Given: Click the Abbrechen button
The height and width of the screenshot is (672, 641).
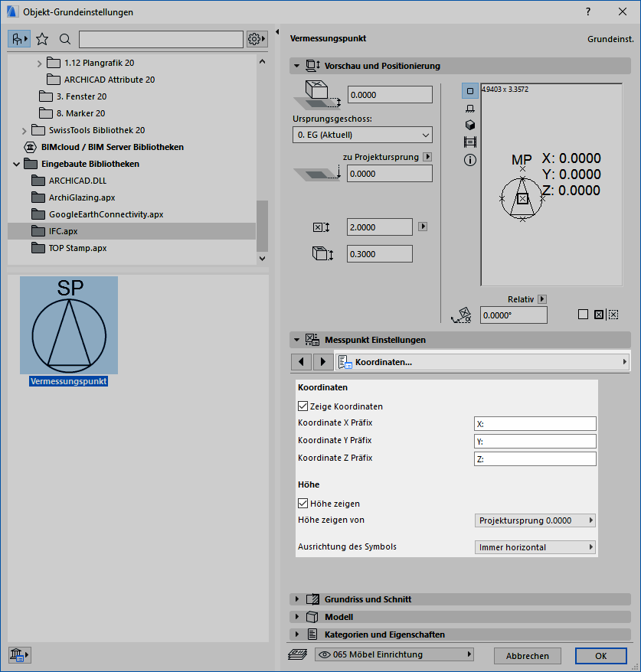Looking at the screenshot, I should point(528,656).
